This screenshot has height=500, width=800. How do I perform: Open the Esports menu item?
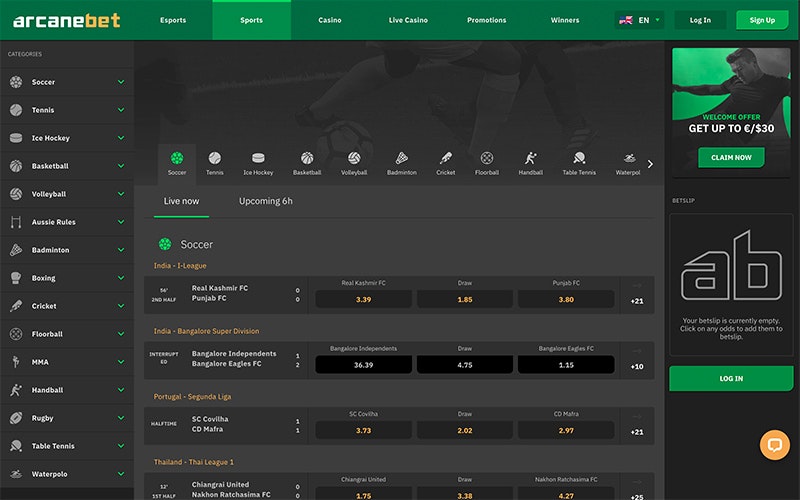tap(173, 20)
